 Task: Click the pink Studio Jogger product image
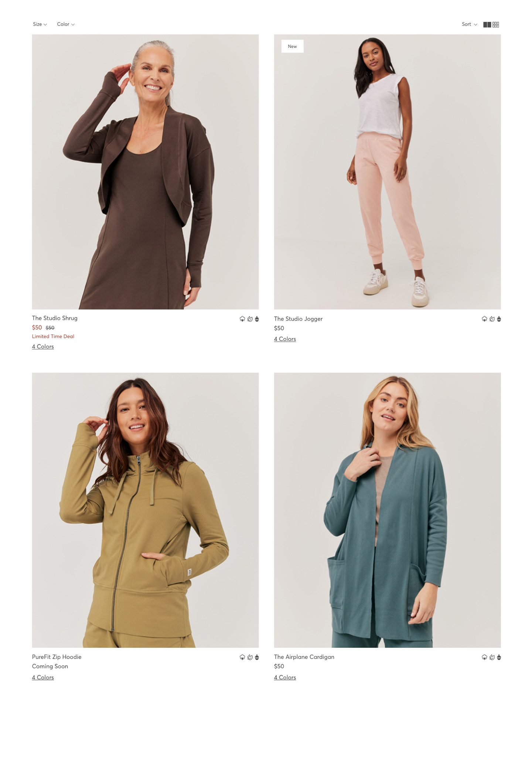tap(387, 172)
